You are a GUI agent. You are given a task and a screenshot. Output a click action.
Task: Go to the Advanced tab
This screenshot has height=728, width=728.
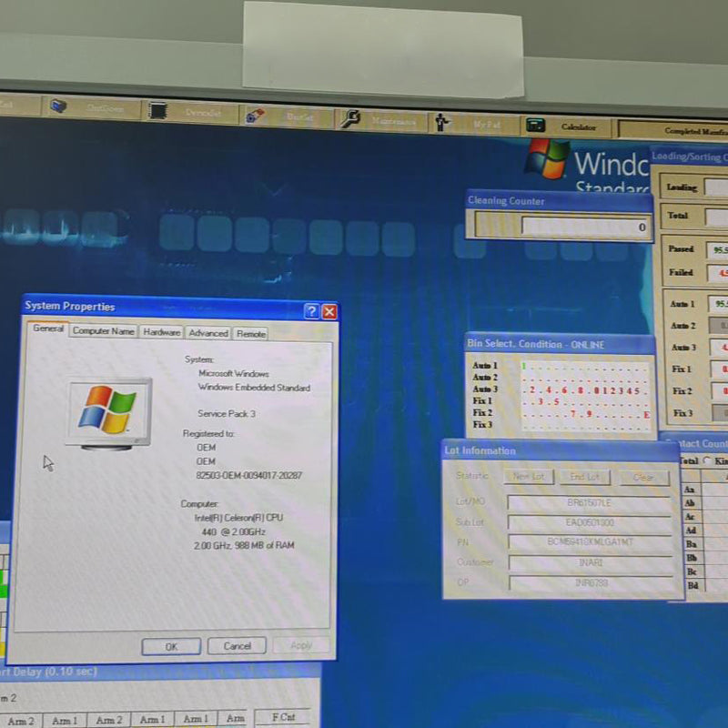[208, 333]
